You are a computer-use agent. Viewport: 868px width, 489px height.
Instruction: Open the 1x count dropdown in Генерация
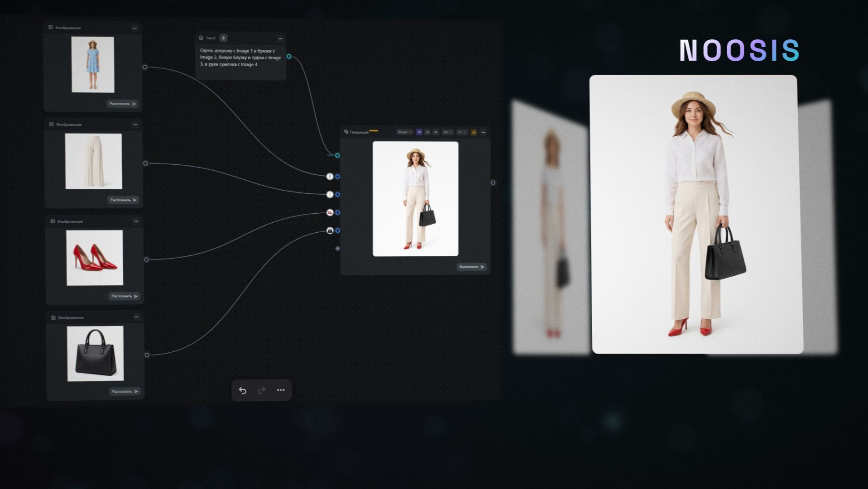[x=462, y=132]
